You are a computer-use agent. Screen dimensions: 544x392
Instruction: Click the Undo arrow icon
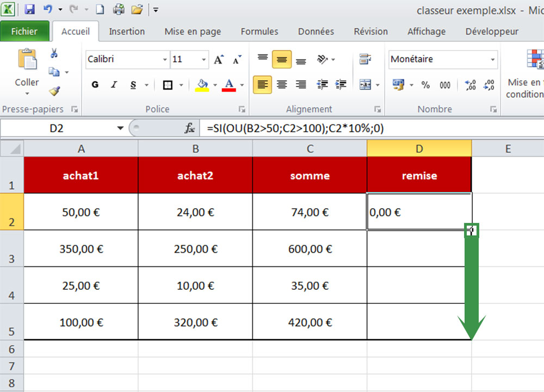pos(47,9)
